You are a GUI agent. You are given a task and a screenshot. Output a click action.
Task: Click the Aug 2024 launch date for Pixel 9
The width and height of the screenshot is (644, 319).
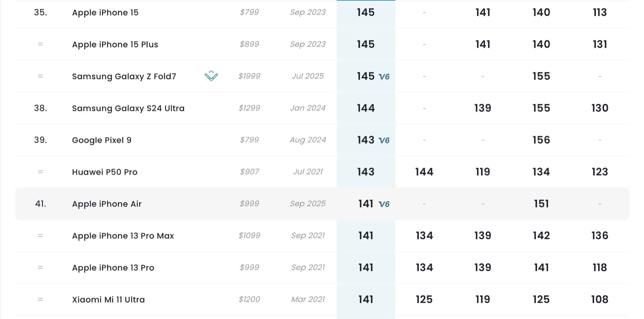click(x=308, y=140)
